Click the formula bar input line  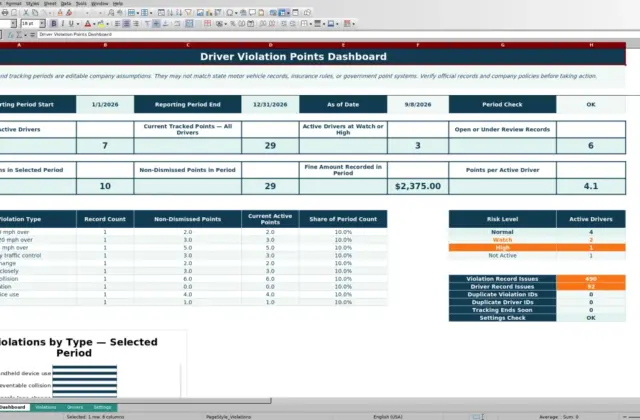click(338, 35)
